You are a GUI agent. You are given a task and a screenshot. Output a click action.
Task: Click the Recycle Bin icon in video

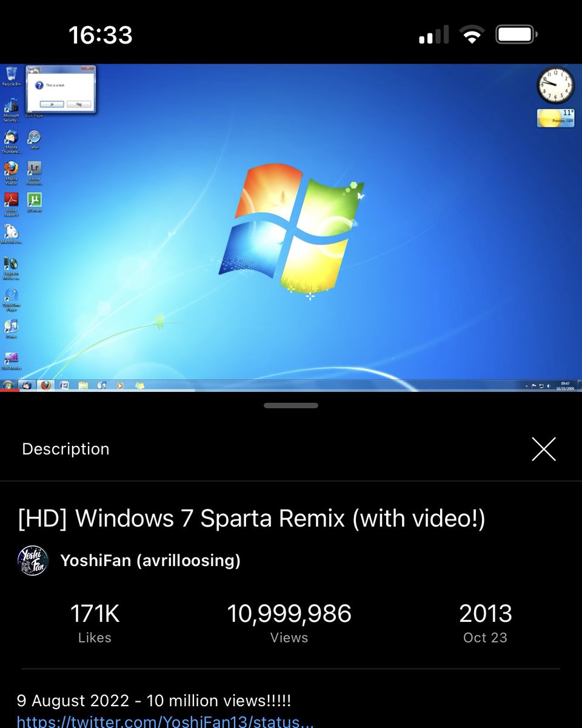pos(11,76)
